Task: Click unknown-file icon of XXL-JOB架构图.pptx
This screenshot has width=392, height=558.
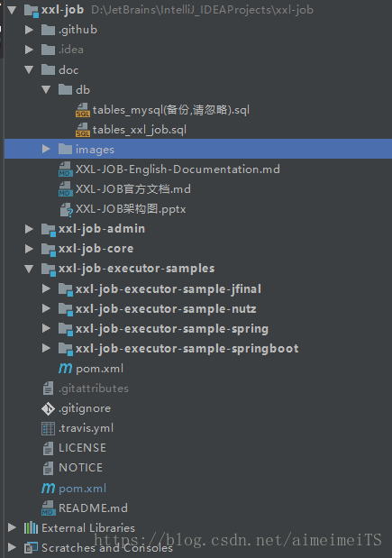Action: pyautogui.click(x=66, y=210)
